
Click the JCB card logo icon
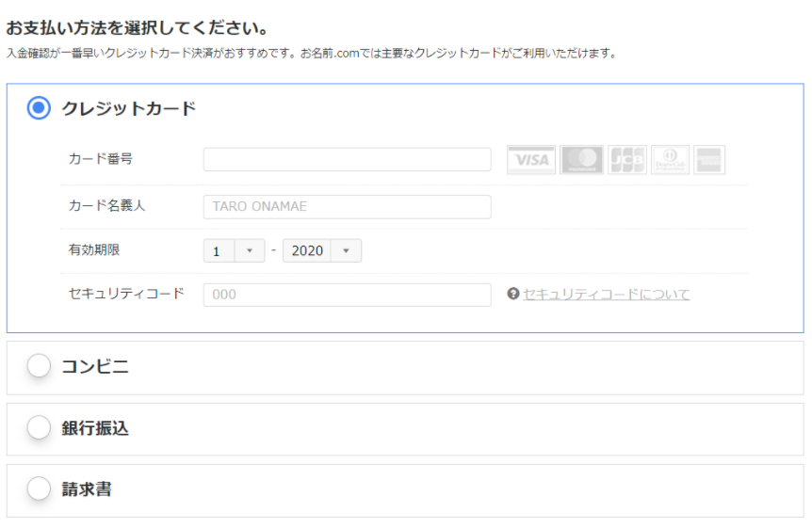coord(627,160)
